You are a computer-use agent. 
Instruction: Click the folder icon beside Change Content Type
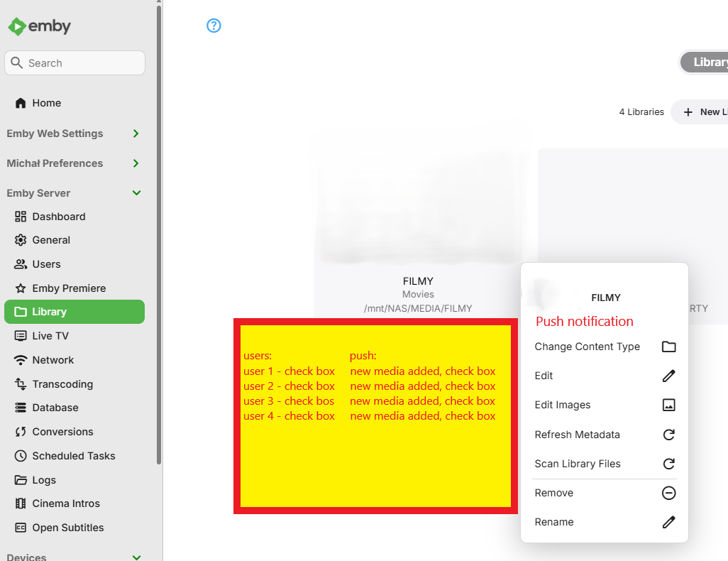(x=668, y=347)
